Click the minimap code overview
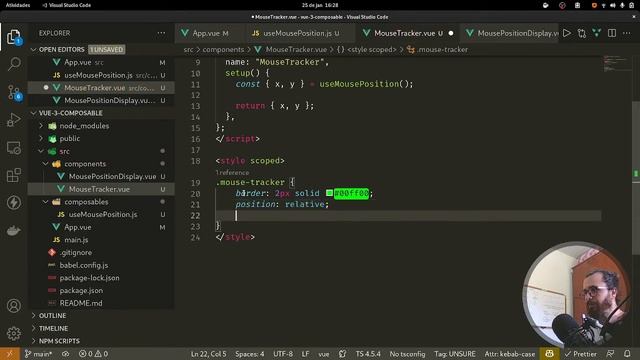 tap(616, 64)
